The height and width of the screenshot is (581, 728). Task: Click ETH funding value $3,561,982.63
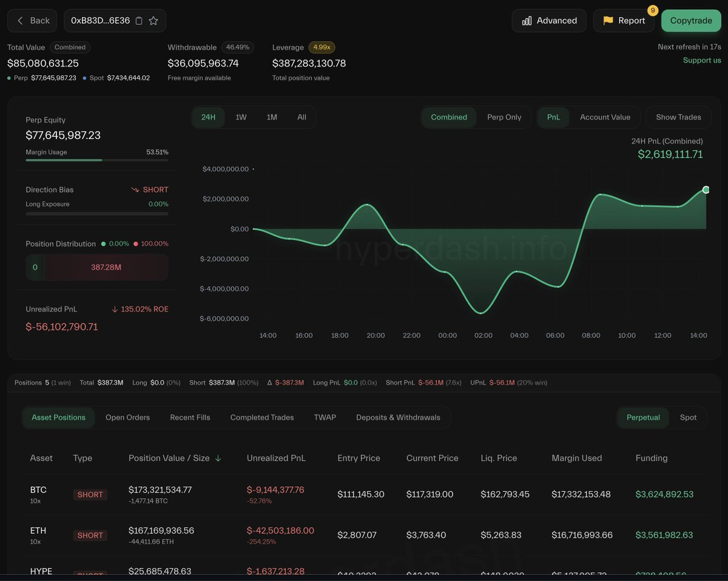click(x=664, y=535)
